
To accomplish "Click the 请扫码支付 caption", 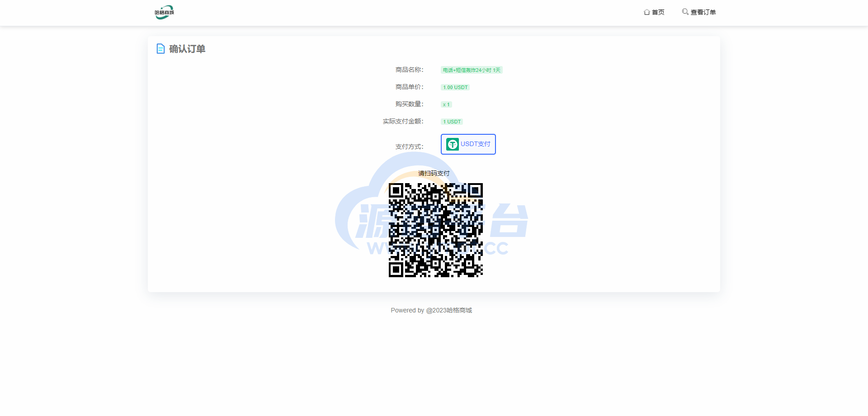I will pyautogui.click(x=434, y=173).
